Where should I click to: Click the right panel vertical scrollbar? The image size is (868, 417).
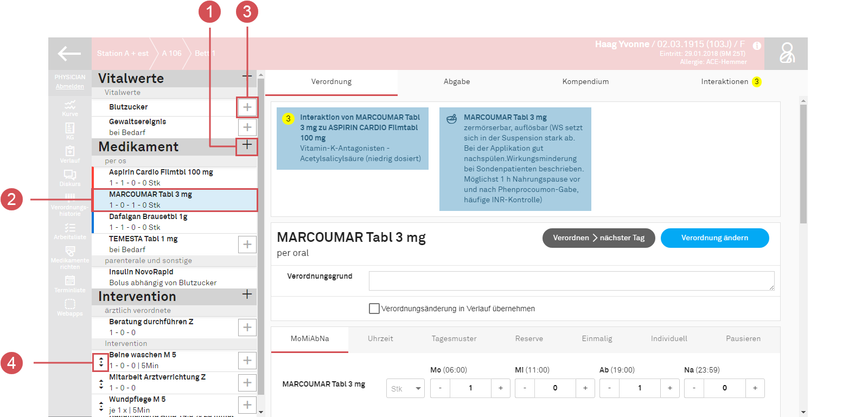click(x=803, y=164)
